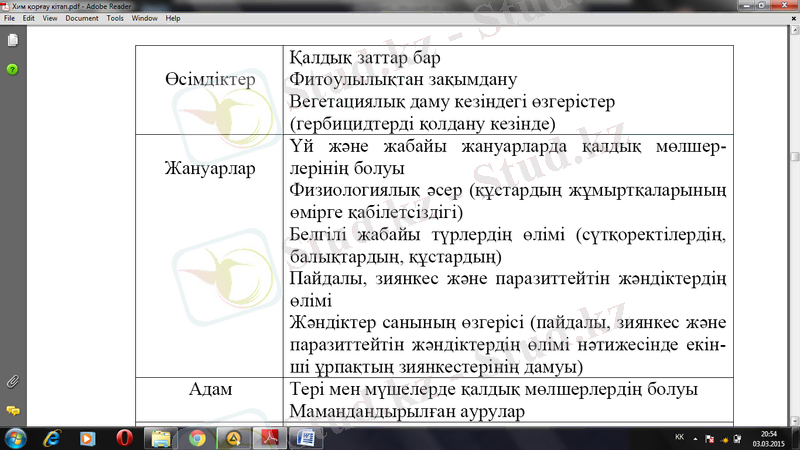
Task: Launch Opera browser from the taskbar
Action: (x=124, y=438)
